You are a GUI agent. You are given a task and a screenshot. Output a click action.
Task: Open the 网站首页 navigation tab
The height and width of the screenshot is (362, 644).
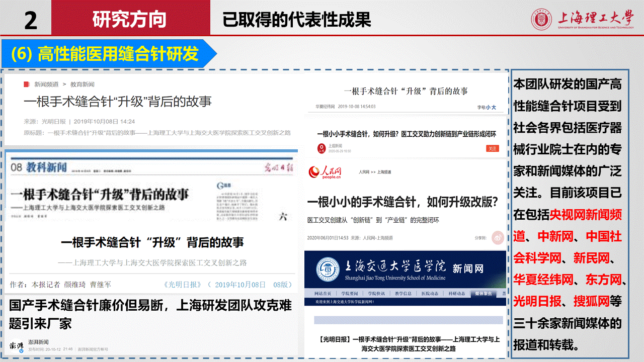click(x=323, y=294)
